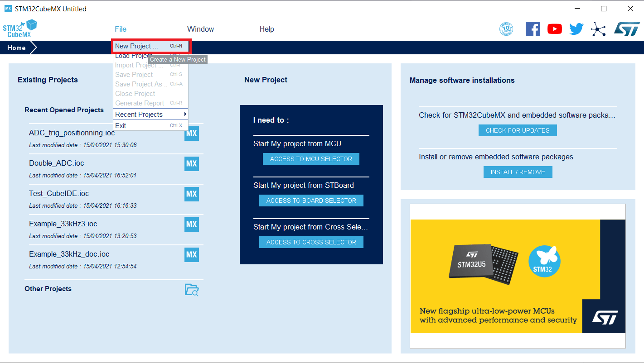Browse Other Projects folder icon

pyautogui.click(x=192, y=290)
